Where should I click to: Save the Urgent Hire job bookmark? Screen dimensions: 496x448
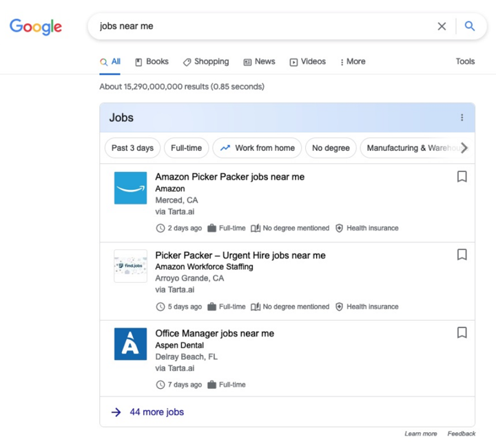[x=462, y=255]
